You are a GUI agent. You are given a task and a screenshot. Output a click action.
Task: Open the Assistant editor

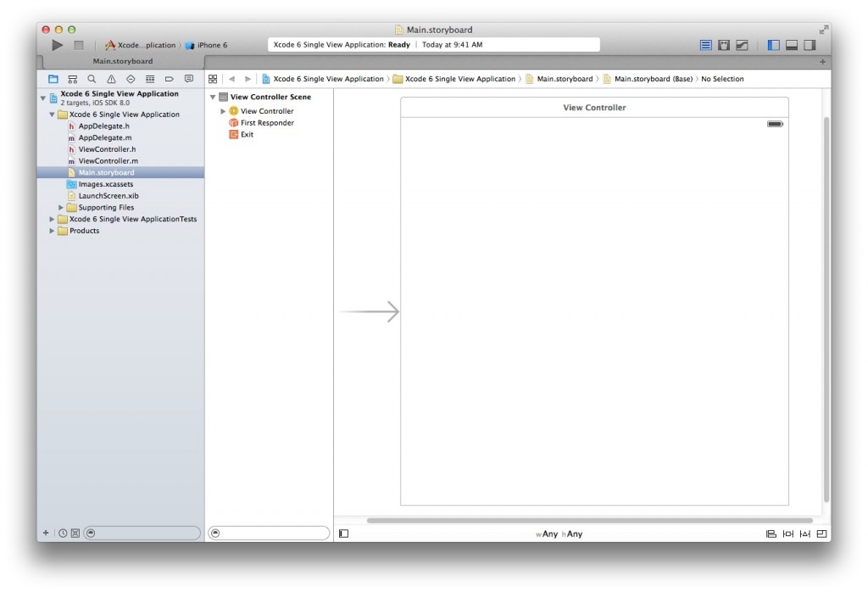click(723, 45)
